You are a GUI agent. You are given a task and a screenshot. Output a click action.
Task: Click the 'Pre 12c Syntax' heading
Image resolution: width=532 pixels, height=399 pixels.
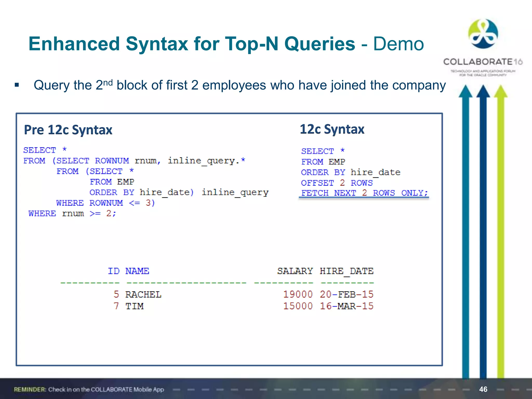pos(68,130)
